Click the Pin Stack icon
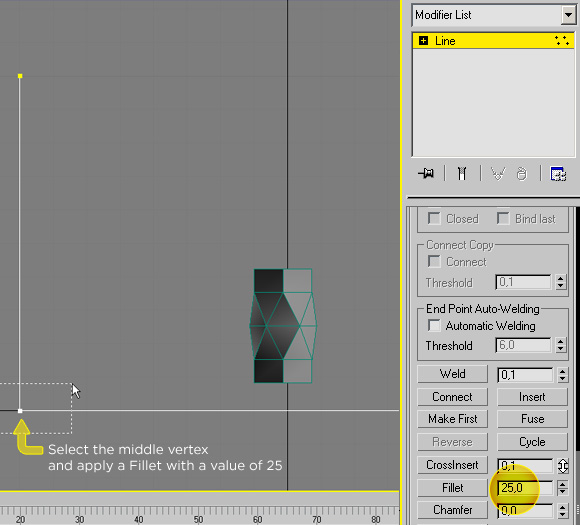Viewport: 580px width, 525px height. coord(426,173)
